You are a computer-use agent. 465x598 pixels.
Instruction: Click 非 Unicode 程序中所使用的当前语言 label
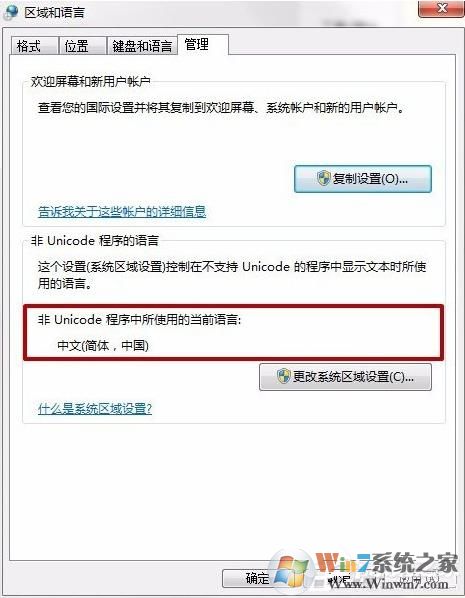tap(139, 320)
